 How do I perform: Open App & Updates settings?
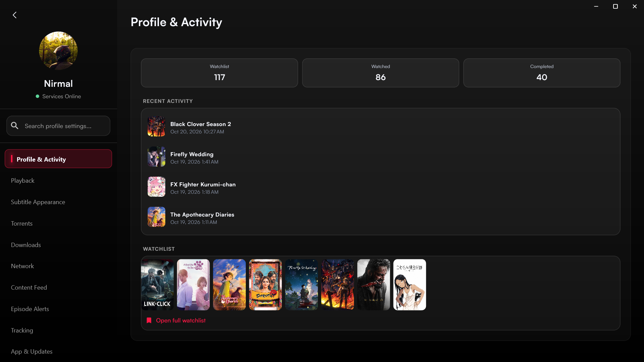pyautogui.click(x=32, y=352)
